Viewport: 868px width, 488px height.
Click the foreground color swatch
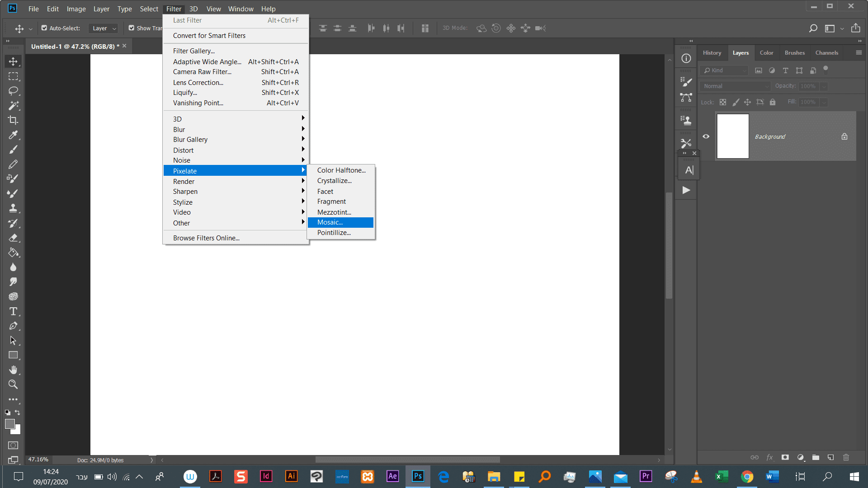point(10,424)
